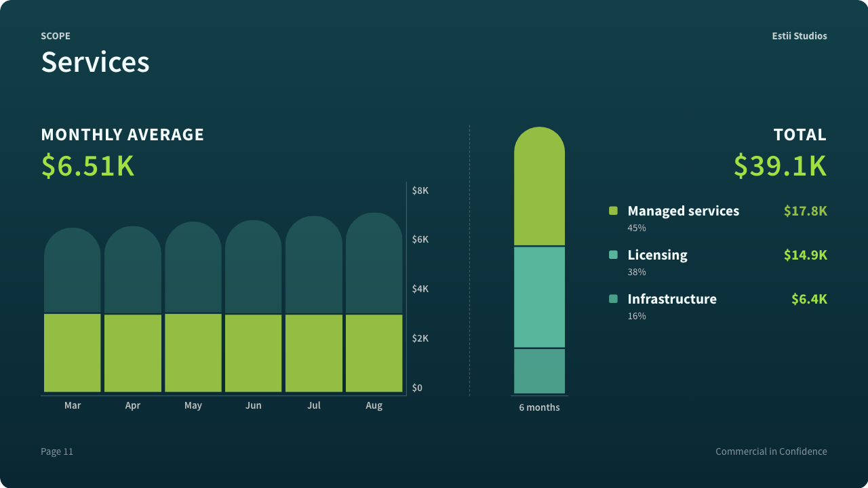This screenshot has height=488, width=868.
Task: Select the Jun bar in the monthly chart
Action: click(254, 306)
